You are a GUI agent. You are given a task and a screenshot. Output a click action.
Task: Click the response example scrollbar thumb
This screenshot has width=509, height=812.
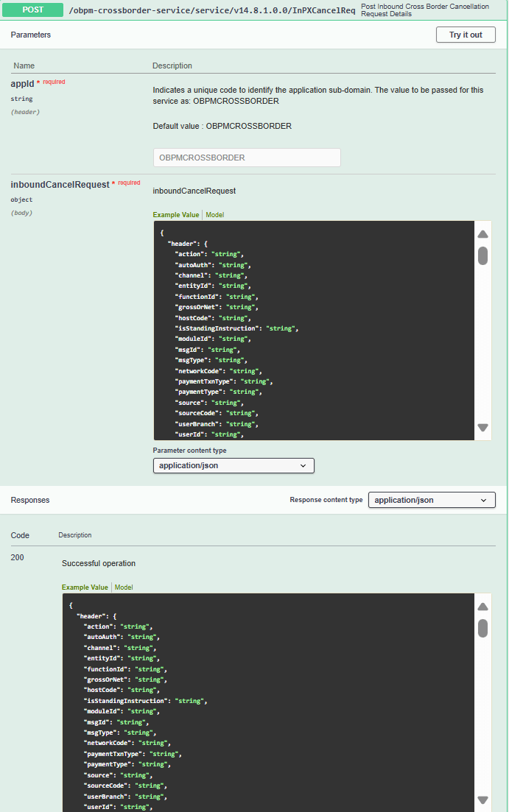click(482, 628)
